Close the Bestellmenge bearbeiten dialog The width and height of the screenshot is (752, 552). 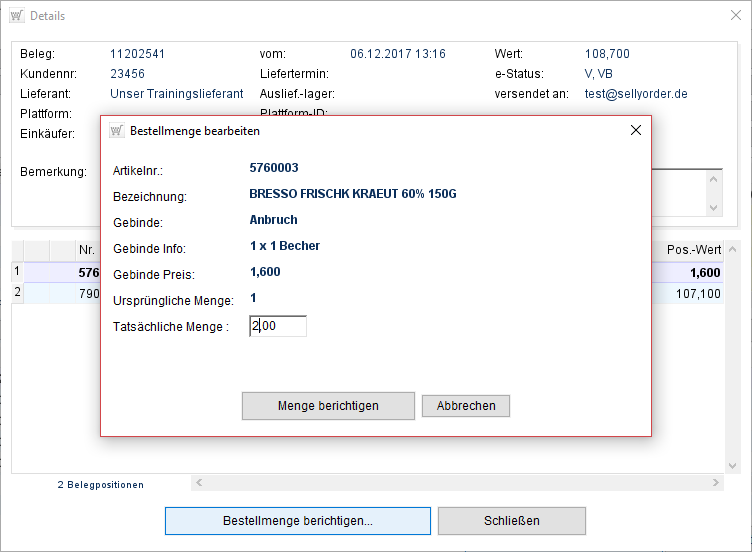[635, 131]
